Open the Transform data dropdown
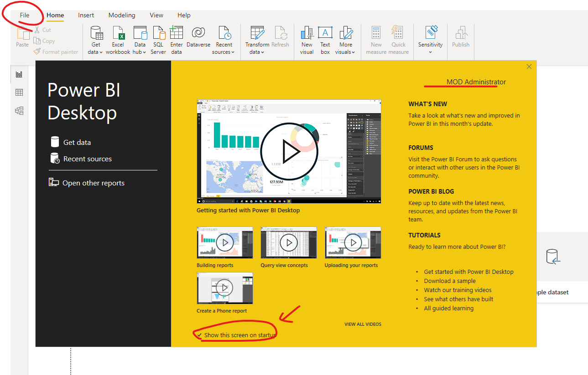Viewport: 588px width, 375px height. 257,40
